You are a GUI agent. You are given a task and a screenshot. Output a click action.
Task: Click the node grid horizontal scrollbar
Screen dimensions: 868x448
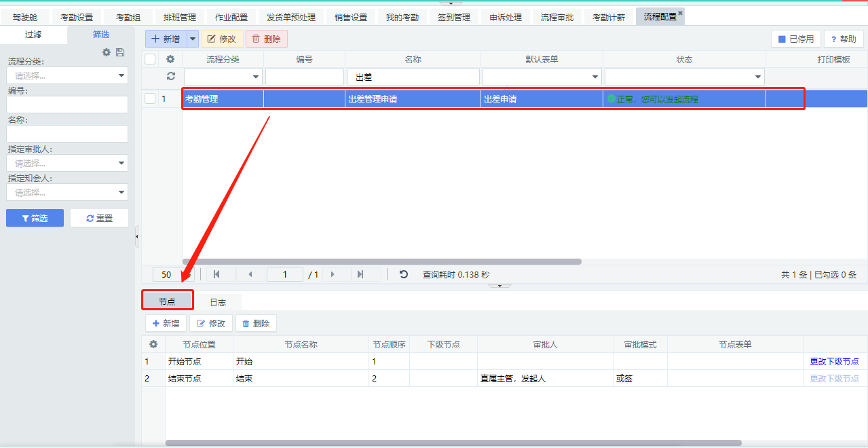click(x=453, y=443)
